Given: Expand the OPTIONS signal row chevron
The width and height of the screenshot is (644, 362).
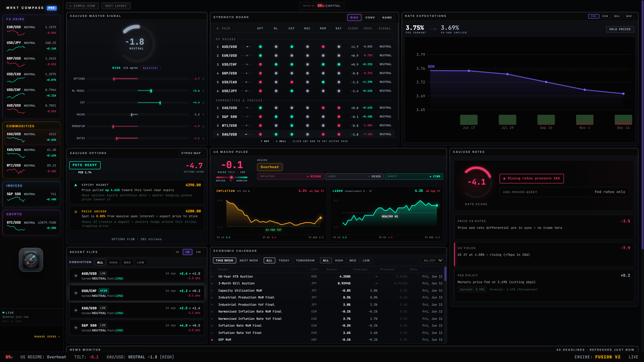Looking at the screenshot, I should pos(203,79).
